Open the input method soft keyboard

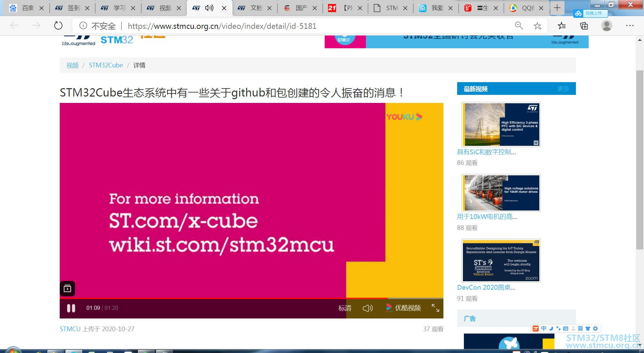[566, 329]
